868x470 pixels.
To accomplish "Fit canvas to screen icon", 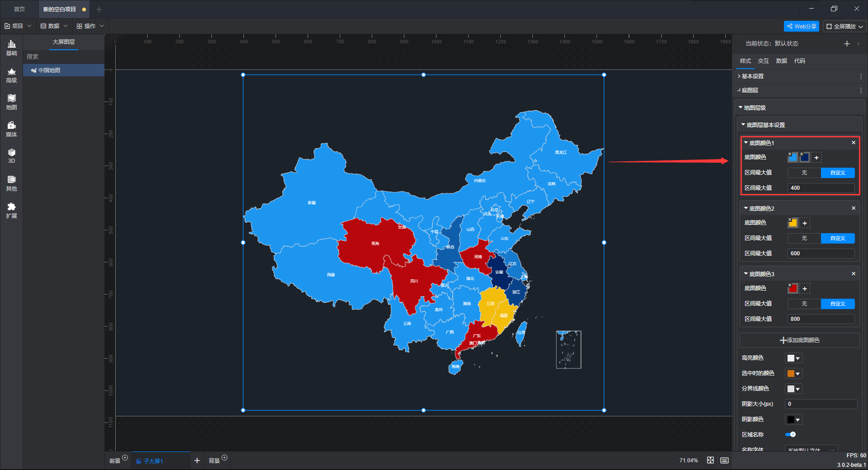I will [710, 460].
